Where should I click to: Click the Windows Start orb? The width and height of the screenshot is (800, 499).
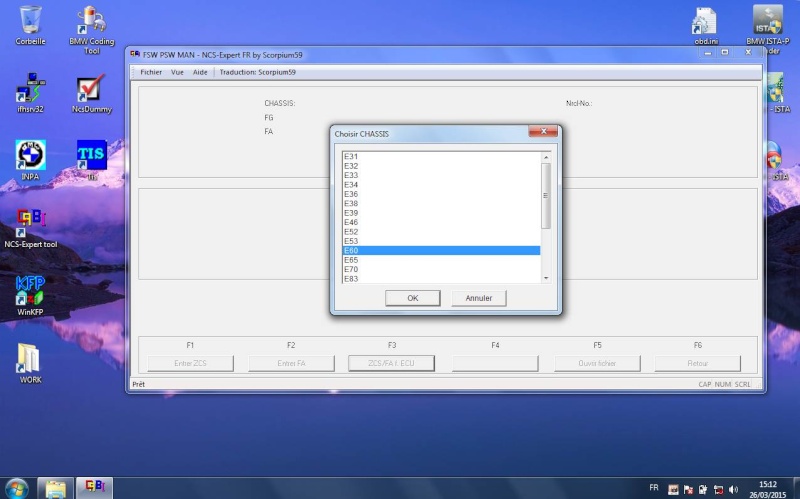click(17, 489)
